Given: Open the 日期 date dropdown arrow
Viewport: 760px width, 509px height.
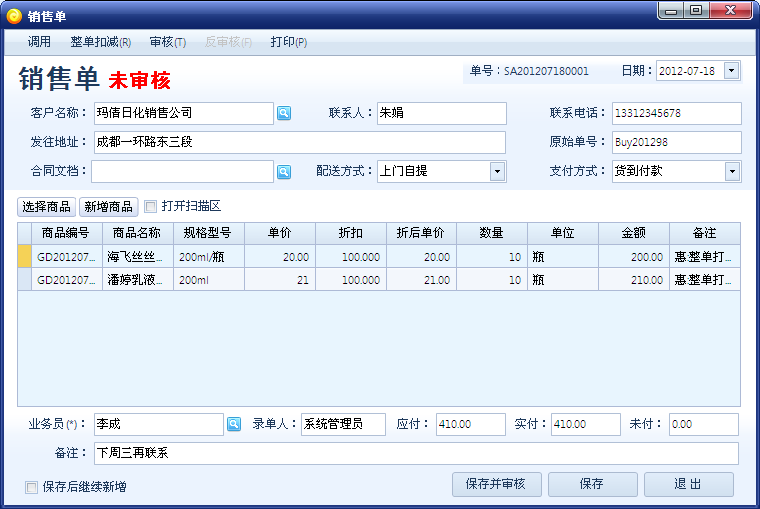Looking at the screenshot, I should (x=731, y=71).
